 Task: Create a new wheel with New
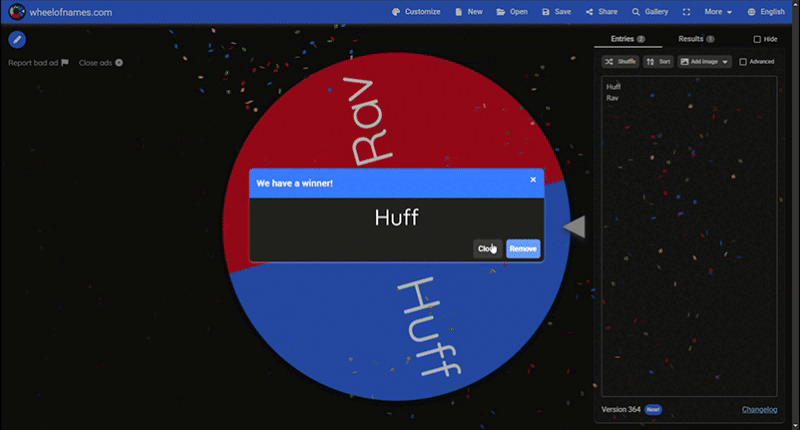pyautogui.click(x=468, y=12)
